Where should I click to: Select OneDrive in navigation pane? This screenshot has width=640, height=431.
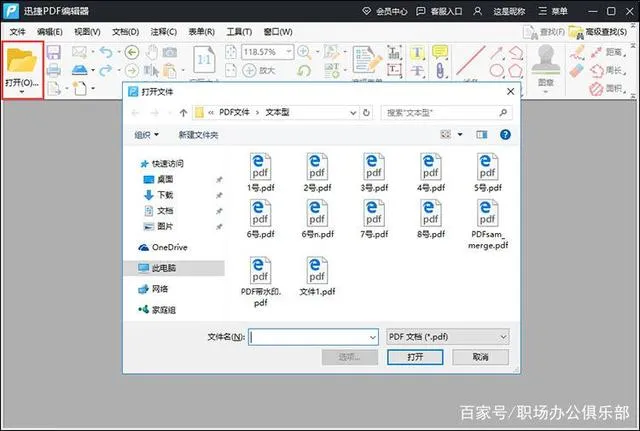click(x=163, y=247)
